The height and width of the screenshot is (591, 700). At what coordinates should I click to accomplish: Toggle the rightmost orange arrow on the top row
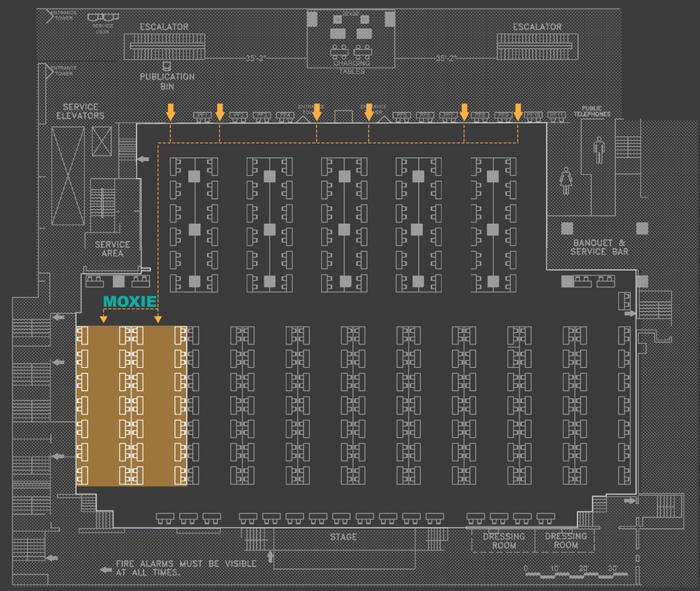516,111
